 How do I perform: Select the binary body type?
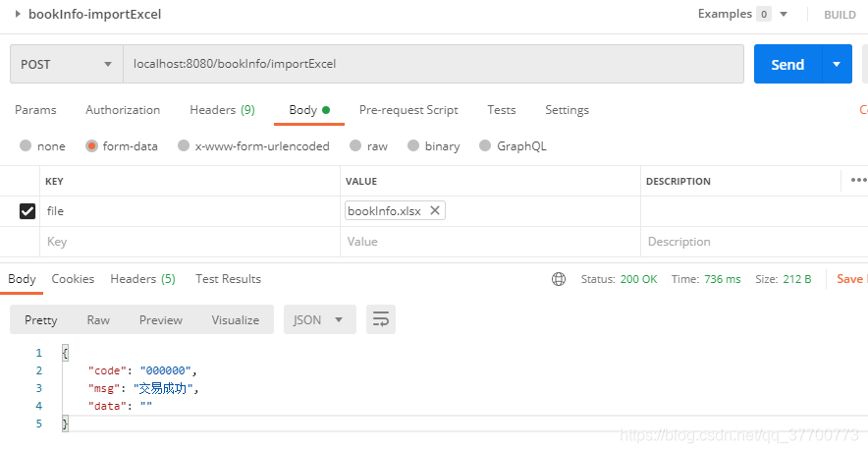[413, 145]
